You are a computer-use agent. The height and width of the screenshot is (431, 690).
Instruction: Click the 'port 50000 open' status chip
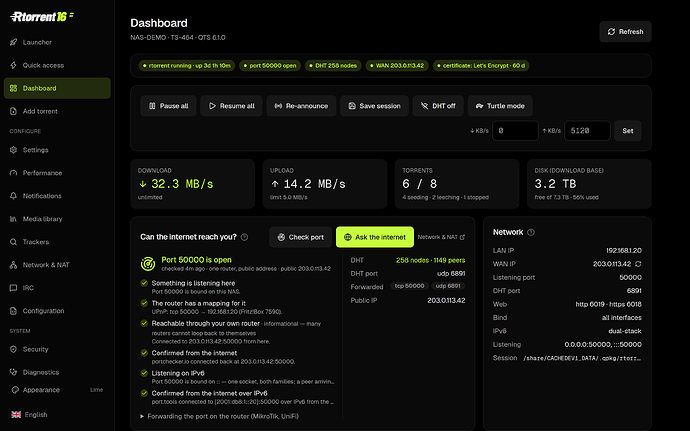[270, 66]
